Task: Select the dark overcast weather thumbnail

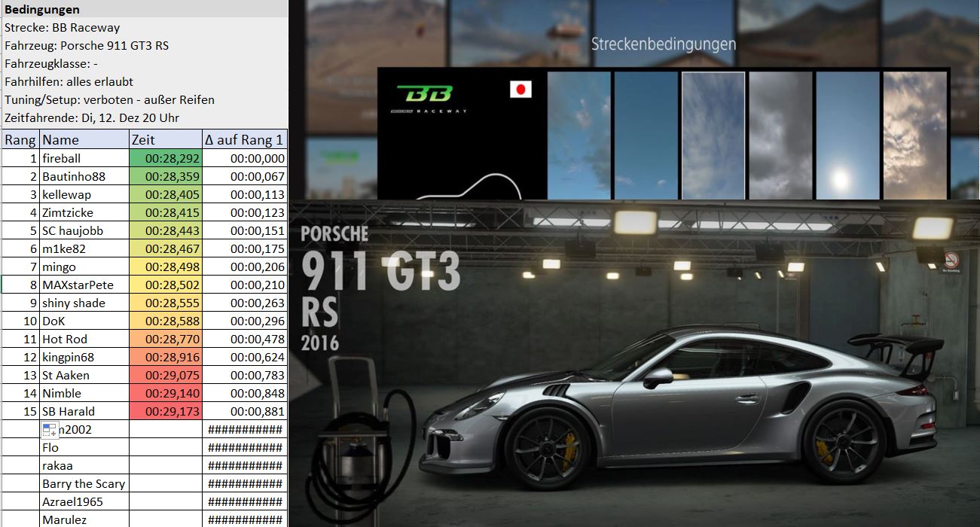Action: [x=780, y=136]
